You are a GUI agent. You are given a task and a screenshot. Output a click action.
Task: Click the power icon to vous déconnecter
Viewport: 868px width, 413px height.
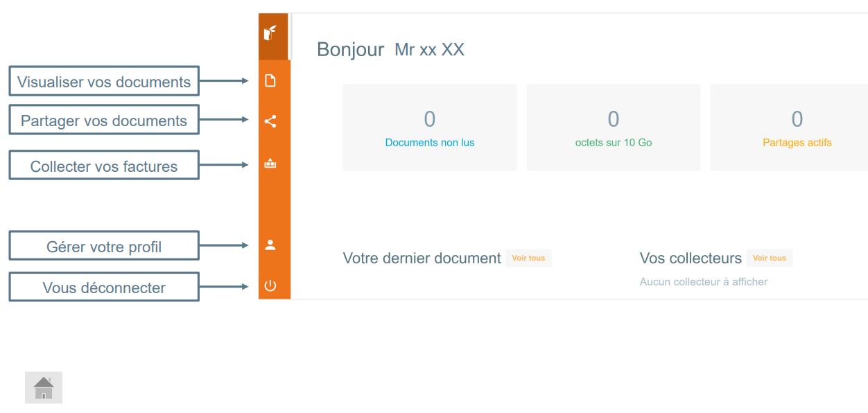click(270, 285)
